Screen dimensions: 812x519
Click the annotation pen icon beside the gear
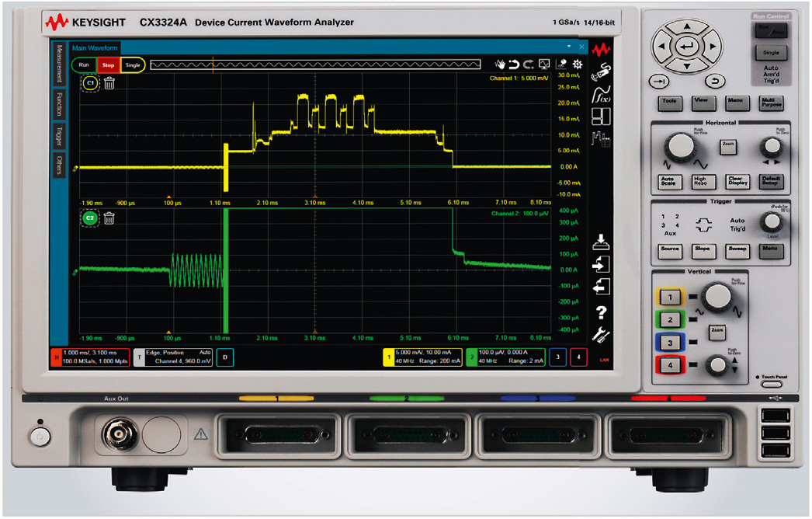point(562,64)
